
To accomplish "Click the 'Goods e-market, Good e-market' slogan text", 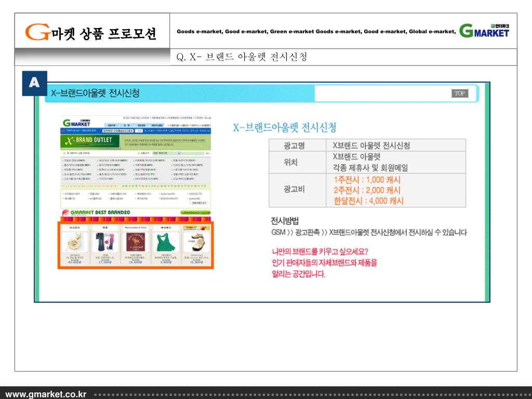I will 316,32.
